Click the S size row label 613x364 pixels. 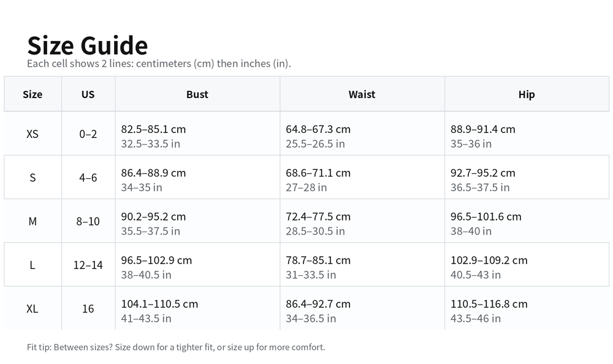[32, 178]
